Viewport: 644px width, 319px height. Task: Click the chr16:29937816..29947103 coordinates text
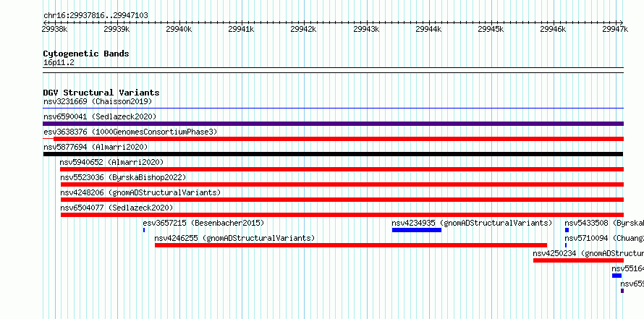(x=96, y=16)
